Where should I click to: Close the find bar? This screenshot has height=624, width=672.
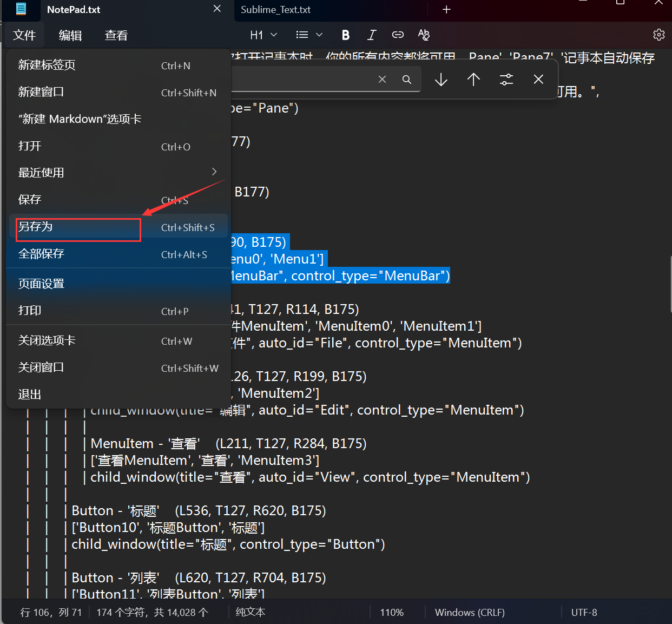(538, 80)
